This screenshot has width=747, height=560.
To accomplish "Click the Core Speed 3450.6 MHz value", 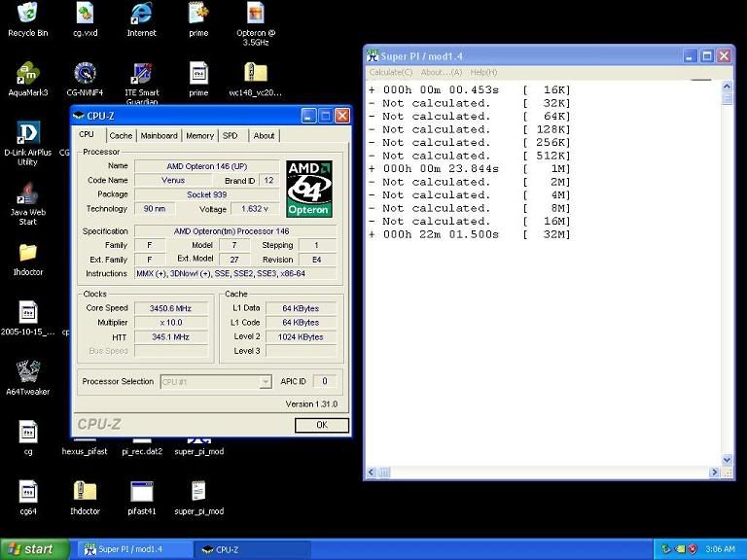I will 171,308.
